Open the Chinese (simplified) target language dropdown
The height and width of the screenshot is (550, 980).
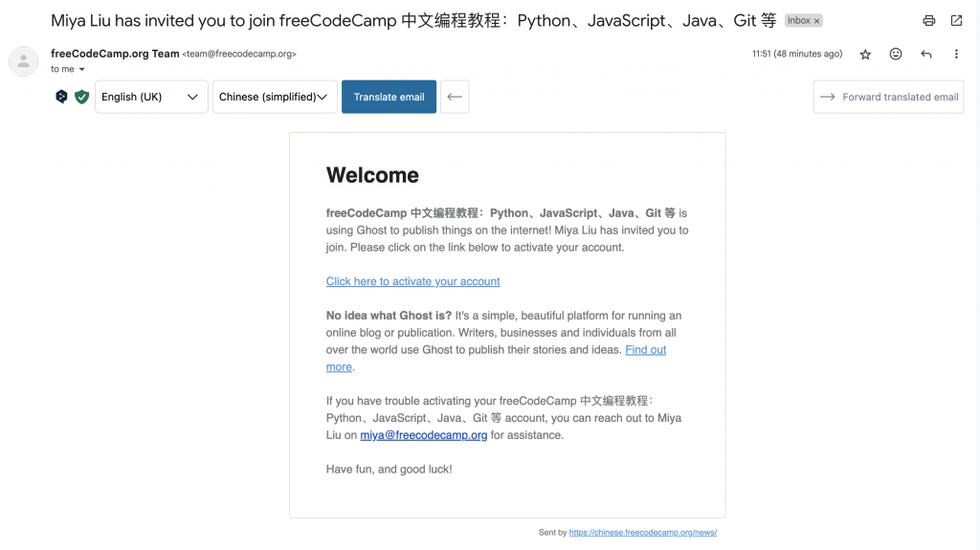(x=275, y=97)
